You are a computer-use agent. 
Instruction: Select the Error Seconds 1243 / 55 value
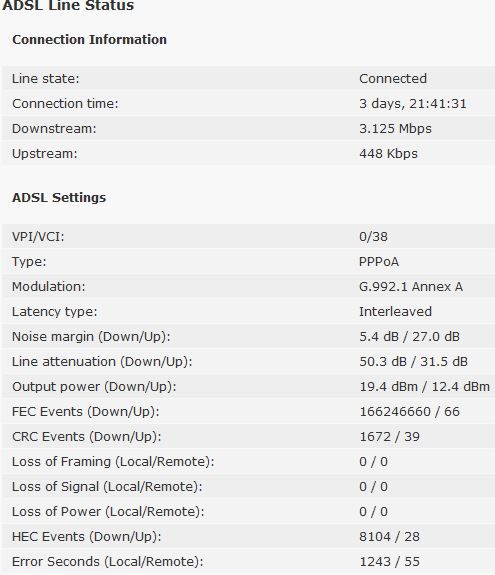pyautogui.click(x=389, y=562)
